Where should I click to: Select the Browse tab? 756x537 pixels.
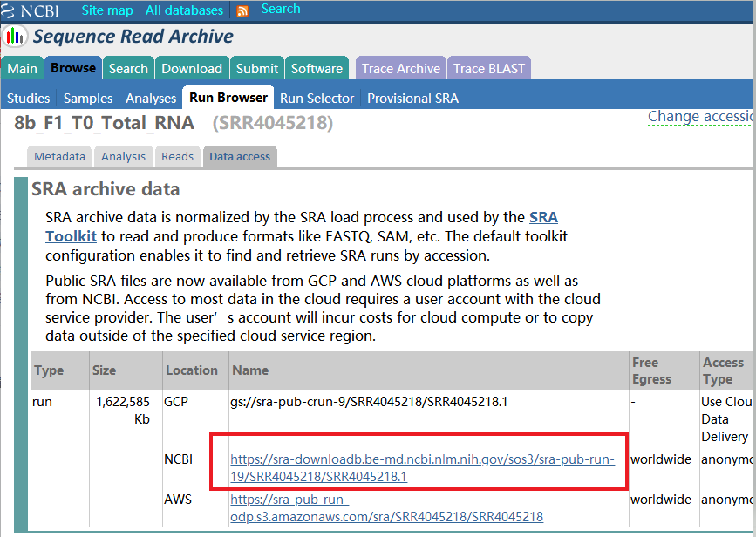pos(73,68)
